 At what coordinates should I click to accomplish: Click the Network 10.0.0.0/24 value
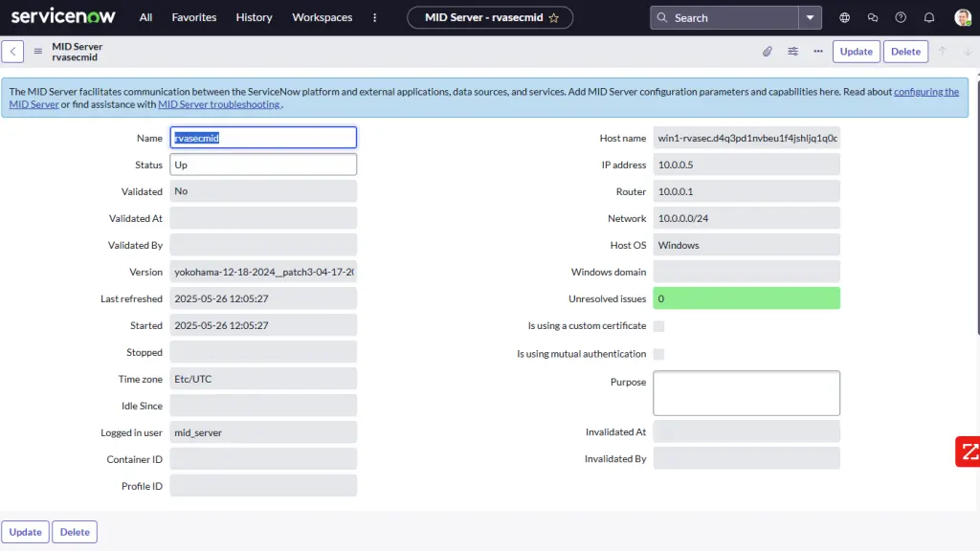(x=746, y=219)
